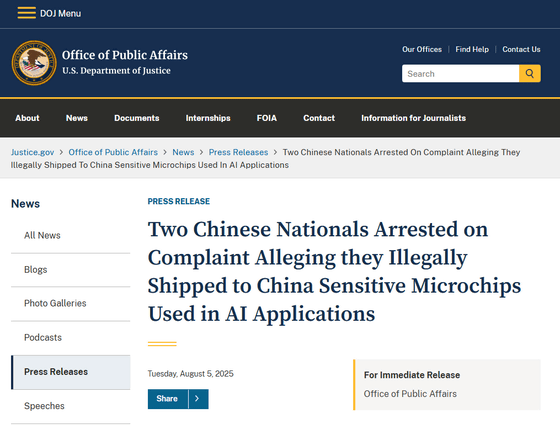Expand the Share button arrow chevron
Viewport: 560px width, 429px height.
[198, 399]
